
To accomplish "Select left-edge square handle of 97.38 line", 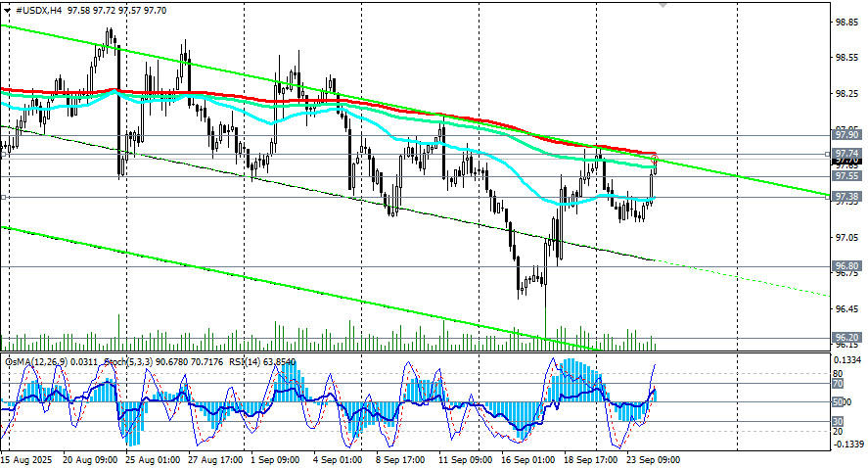I will 4,197.
